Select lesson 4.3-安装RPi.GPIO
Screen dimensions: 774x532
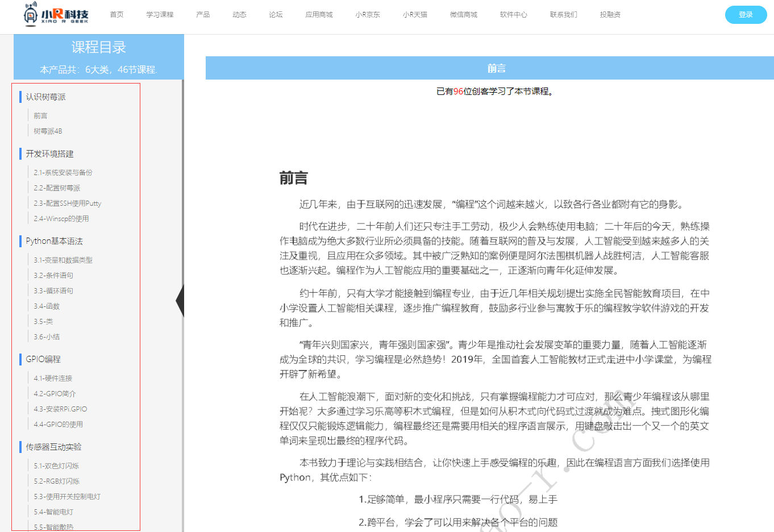(60, 409)
